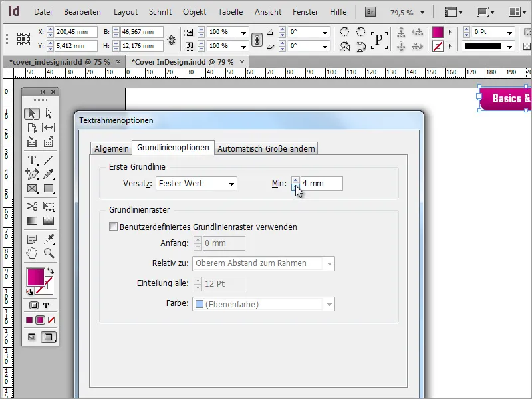Image resolution: width=532 pixels, height=399 pixels.
Task: Open Adobe Bridge with the Br icon
Action: (370, 12)
